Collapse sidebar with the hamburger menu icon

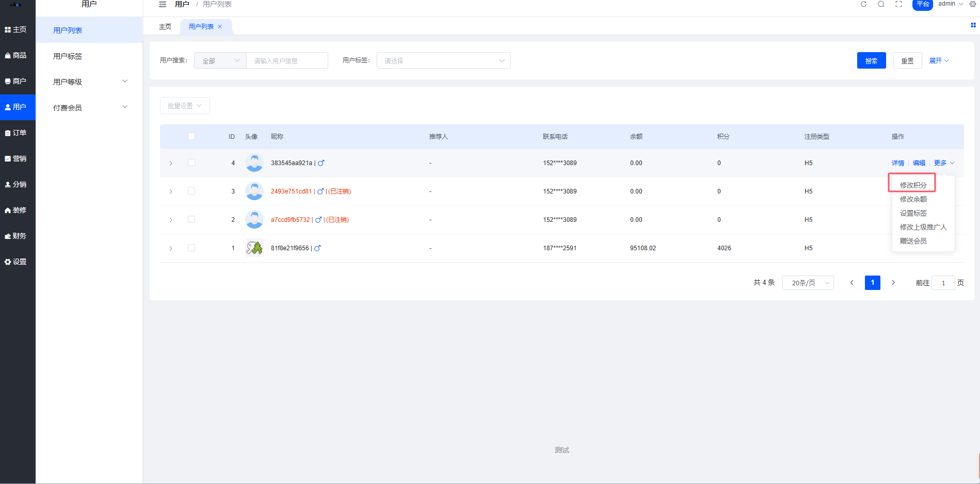click(x=163, y=4)
